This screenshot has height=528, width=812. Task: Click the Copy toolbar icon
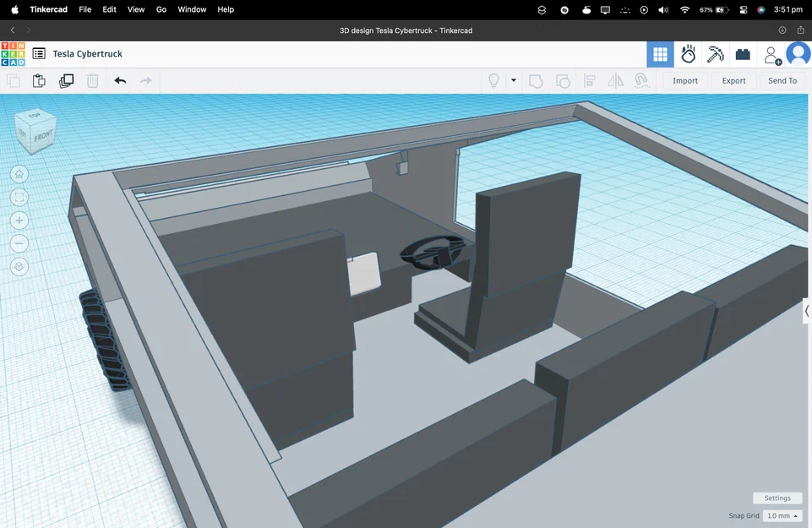14,81
